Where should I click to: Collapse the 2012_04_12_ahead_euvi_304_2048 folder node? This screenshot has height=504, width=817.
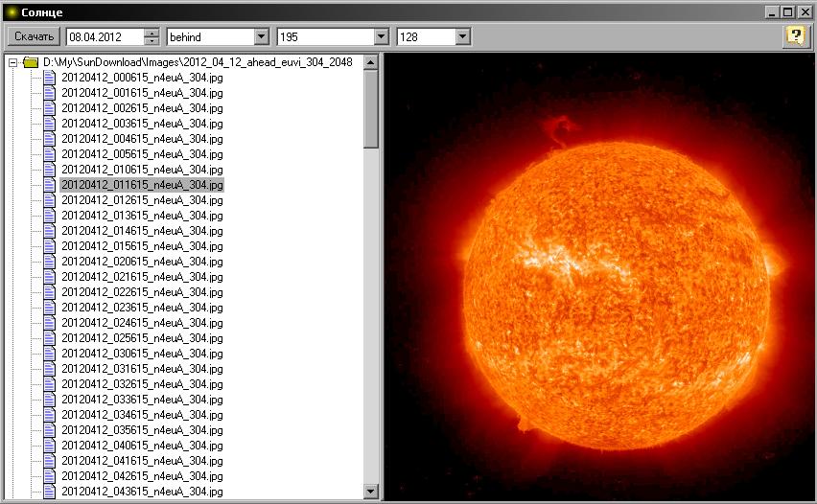pyautogui.click(x=12, y=62)
